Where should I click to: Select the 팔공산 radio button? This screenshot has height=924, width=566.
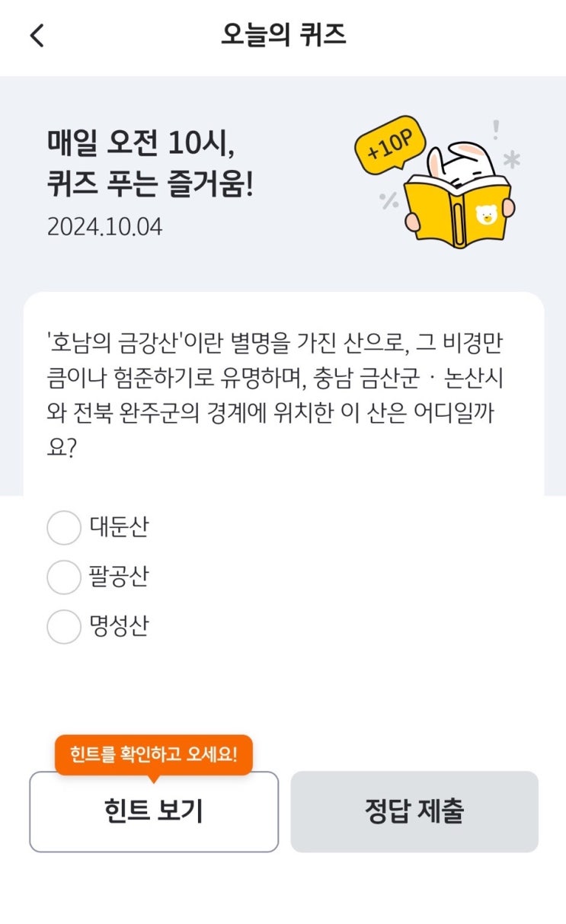pos(64,577)
